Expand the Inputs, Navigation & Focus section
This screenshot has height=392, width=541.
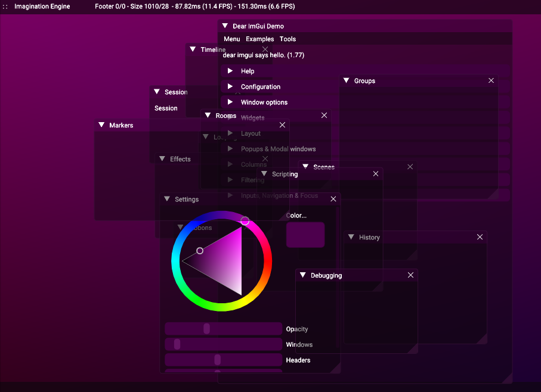[x=365, y=195]
